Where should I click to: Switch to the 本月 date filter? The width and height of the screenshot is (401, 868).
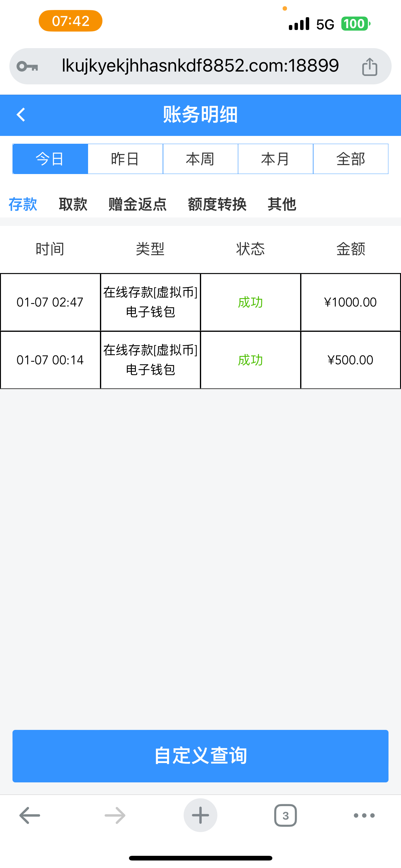tap(275, 159)
